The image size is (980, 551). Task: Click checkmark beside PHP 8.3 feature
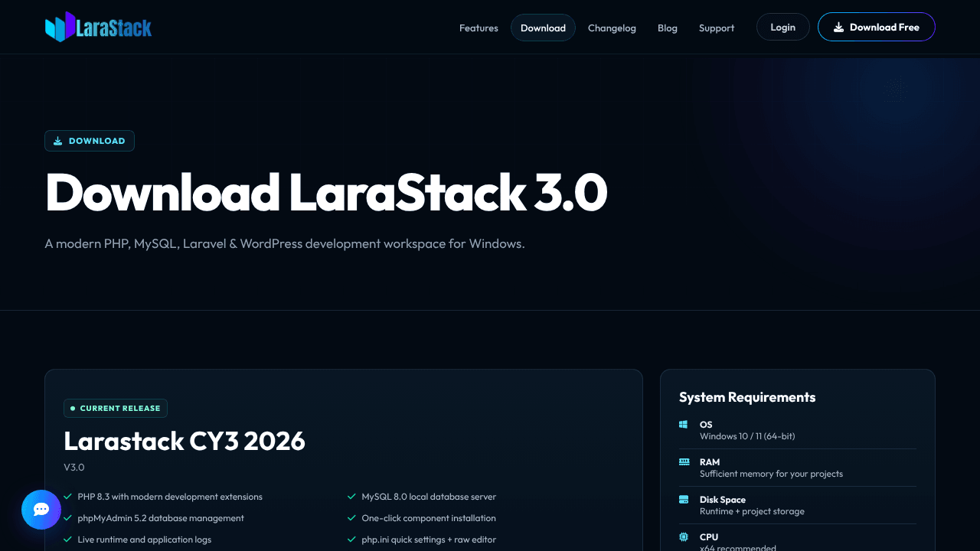coord(68,497)
